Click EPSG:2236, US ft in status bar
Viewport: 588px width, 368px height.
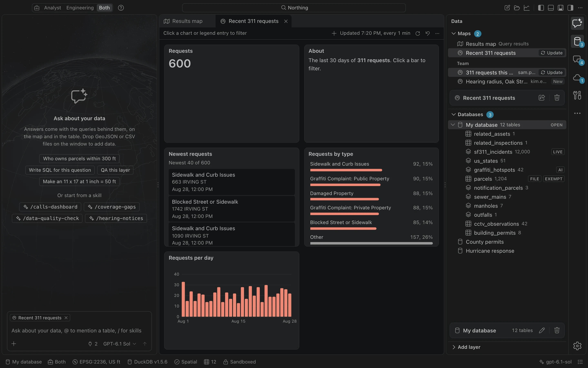(x=96, y=362)
